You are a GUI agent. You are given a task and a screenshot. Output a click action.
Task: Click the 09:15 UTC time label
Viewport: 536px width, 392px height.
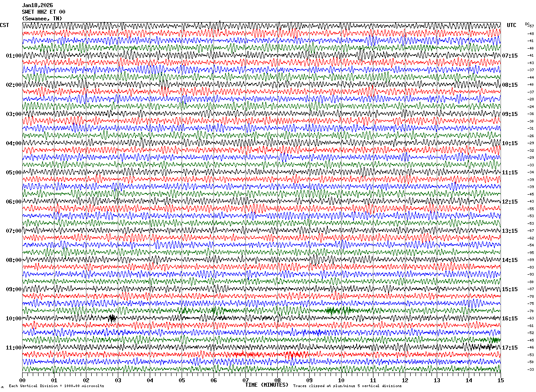[x=509, y=114]
